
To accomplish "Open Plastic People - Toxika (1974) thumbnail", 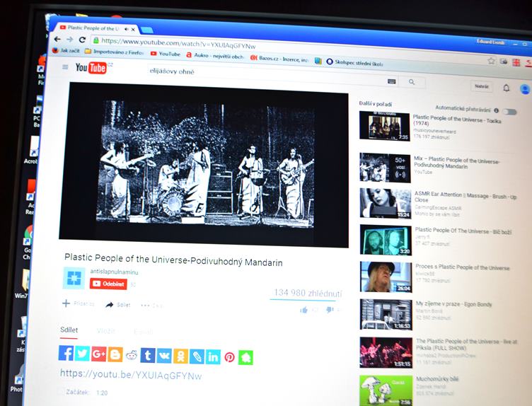I will pos(384,126).
